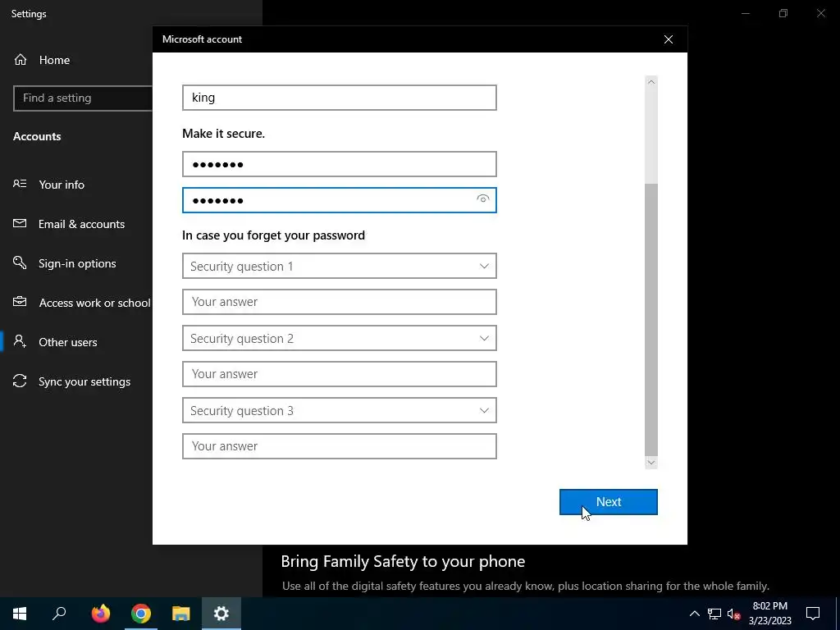Click the muted volume tray icon
This screenshot has width=840, height=630.
click(x=733, y=614)
